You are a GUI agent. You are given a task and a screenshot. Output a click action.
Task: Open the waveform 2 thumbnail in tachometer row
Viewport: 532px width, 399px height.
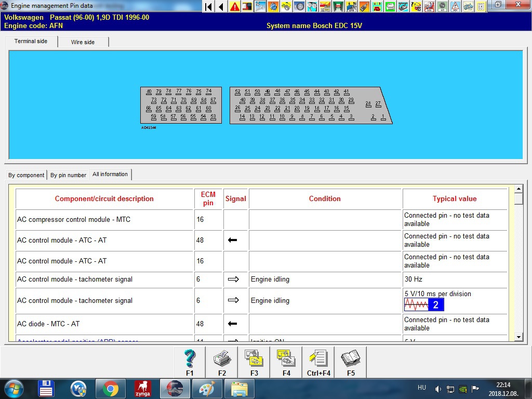pyautogui.click(x=424, y=304)
